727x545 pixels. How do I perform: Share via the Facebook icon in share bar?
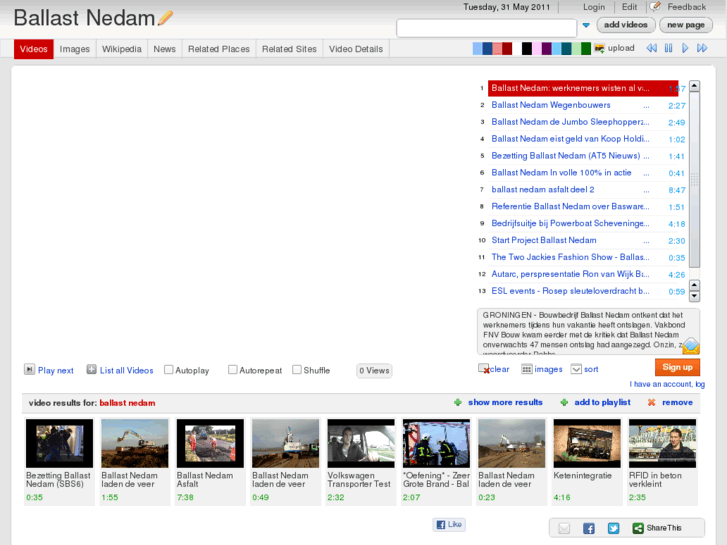(x=589, y=528)
